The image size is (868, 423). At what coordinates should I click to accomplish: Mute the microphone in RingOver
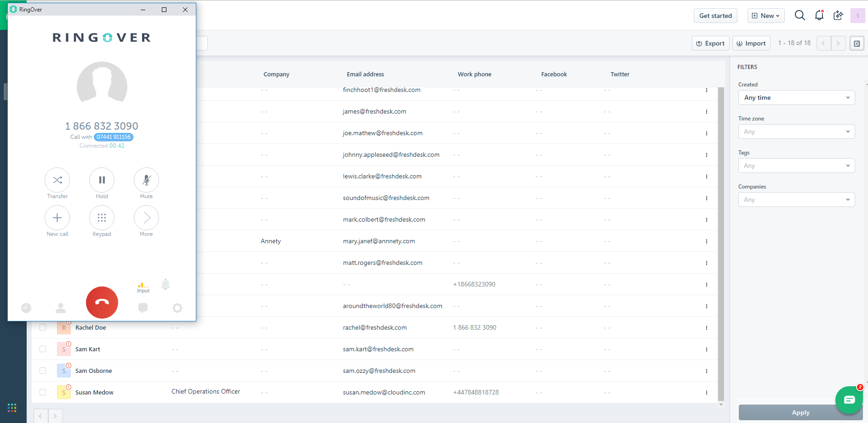point(146,180)
